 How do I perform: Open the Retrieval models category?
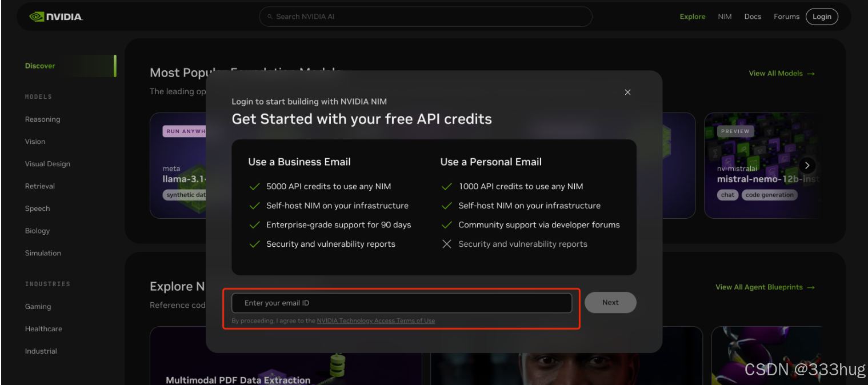click(40, 186)
